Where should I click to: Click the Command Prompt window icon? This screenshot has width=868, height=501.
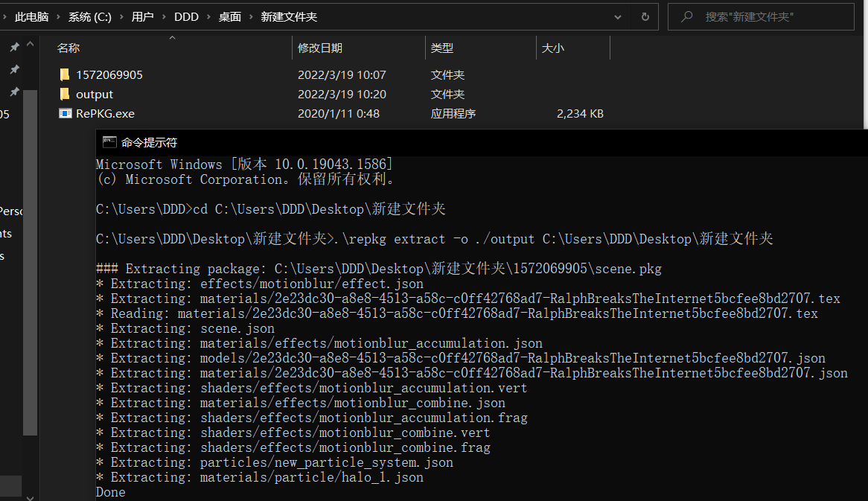[x=109, y=142]
